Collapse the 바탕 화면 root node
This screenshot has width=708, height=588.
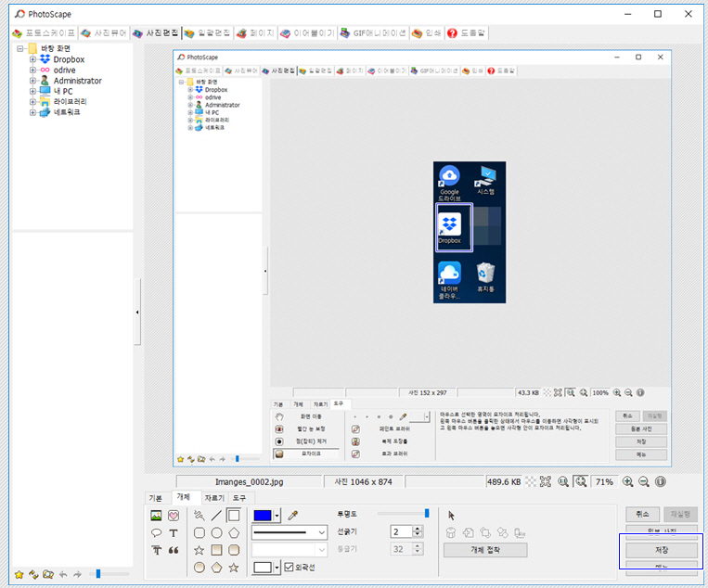pyautogui.click(x=19, y=49)
